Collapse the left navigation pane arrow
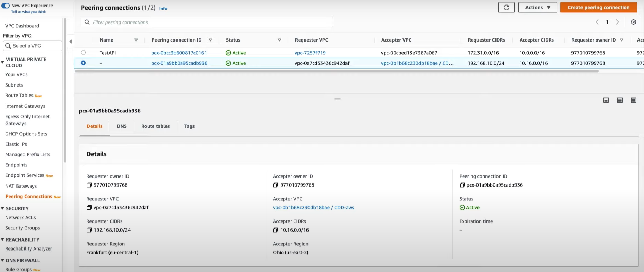The width and height of the screenshot is (644, 272). [70, 42]
